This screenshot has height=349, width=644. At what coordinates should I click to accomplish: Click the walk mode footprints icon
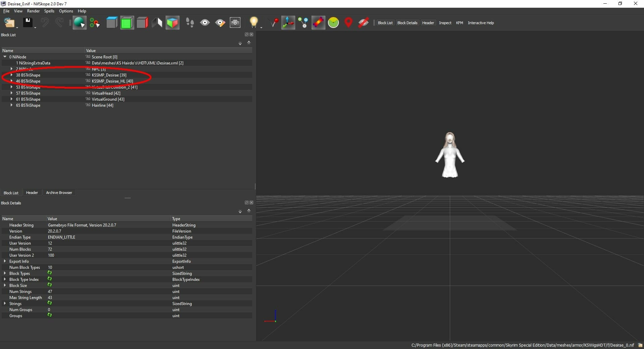click(190, 23)
